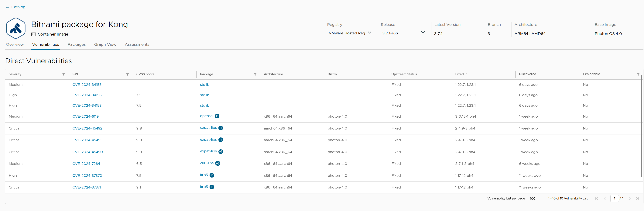The width and height of the screenshot is (644, 211).
Task: Click +1 badge in CVE-2024-45491 row
Action: click(221, 140)
